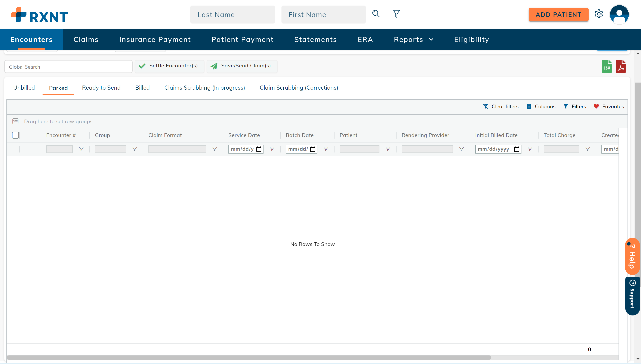Screen dimensions: 641x364
Task: Open the orange Help widget
Action: (x=632, y=256)
